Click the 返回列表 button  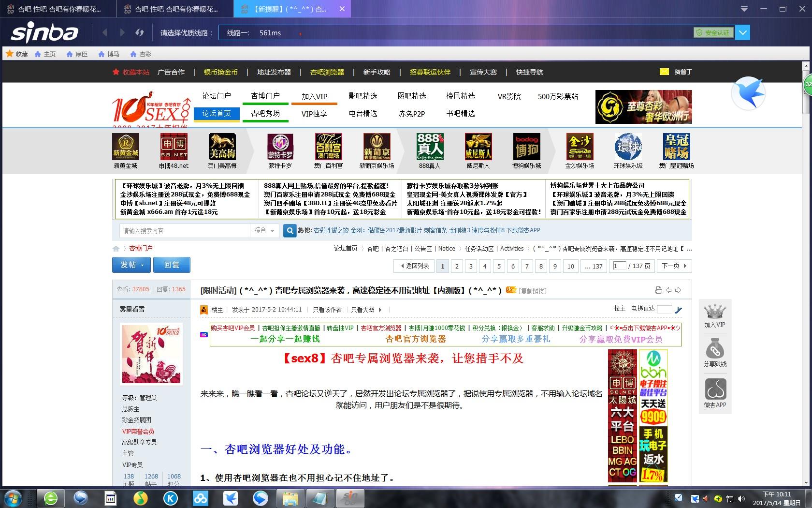pos(414,266)
